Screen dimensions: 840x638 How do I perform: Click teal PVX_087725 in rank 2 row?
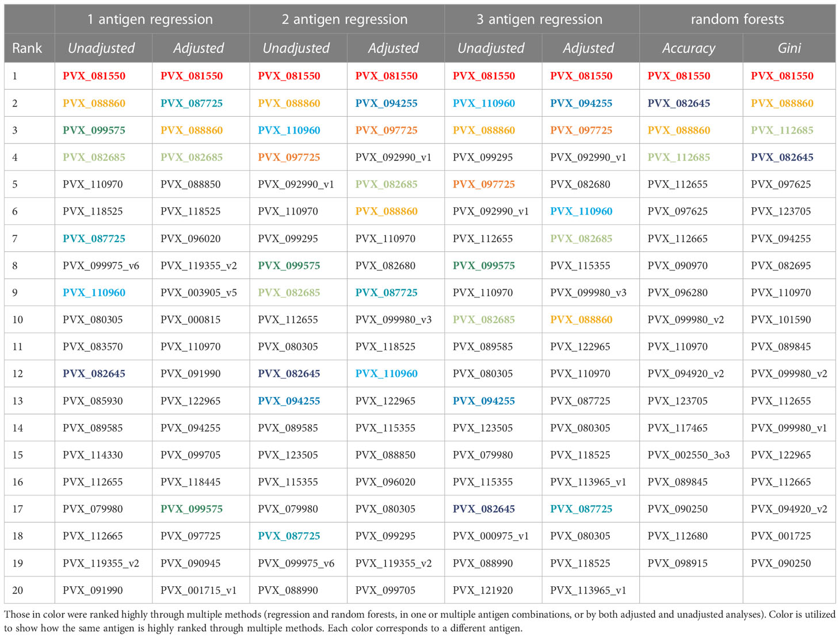pos(192,104)
